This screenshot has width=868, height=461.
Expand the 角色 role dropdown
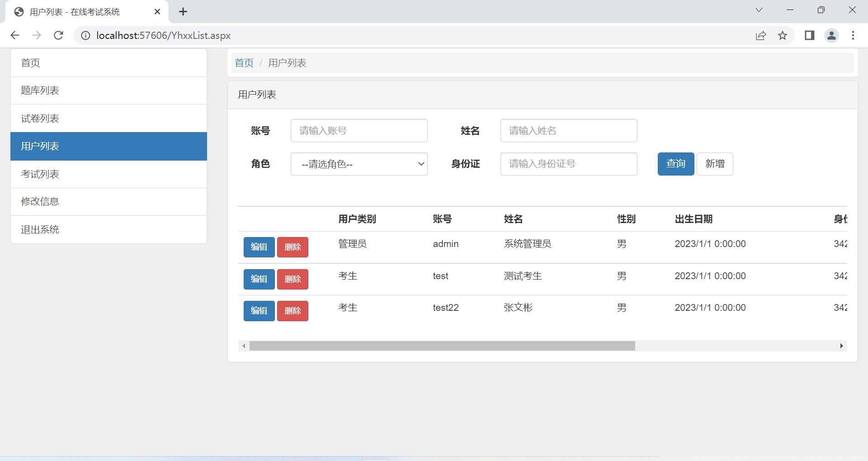(x=359, y=164)
